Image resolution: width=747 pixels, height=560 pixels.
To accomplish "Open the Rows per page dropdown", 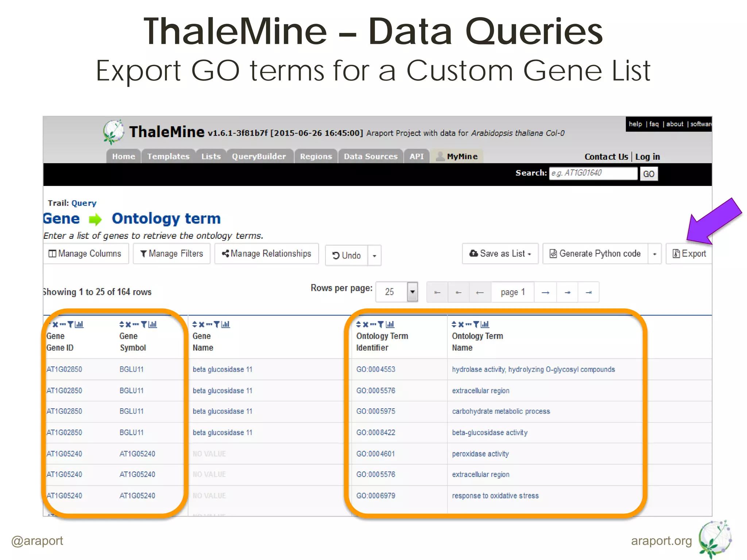I will coord(397,292).
